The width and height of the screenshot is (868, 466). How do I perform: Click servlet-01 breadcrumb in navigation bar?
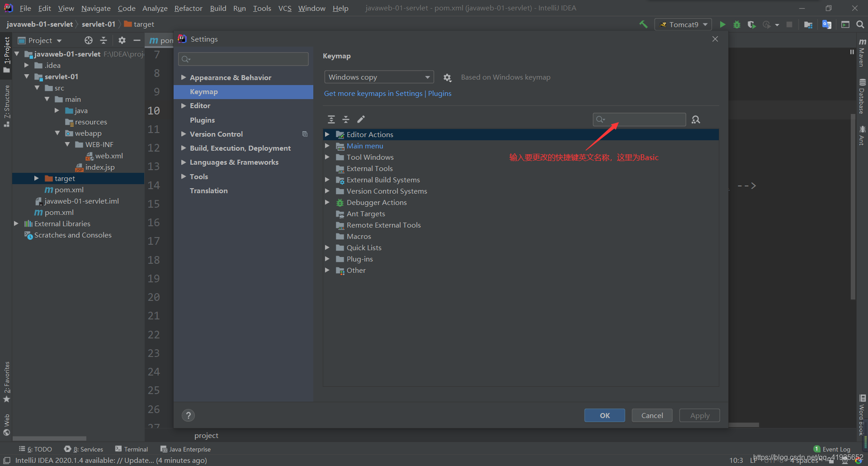point(99,24)
